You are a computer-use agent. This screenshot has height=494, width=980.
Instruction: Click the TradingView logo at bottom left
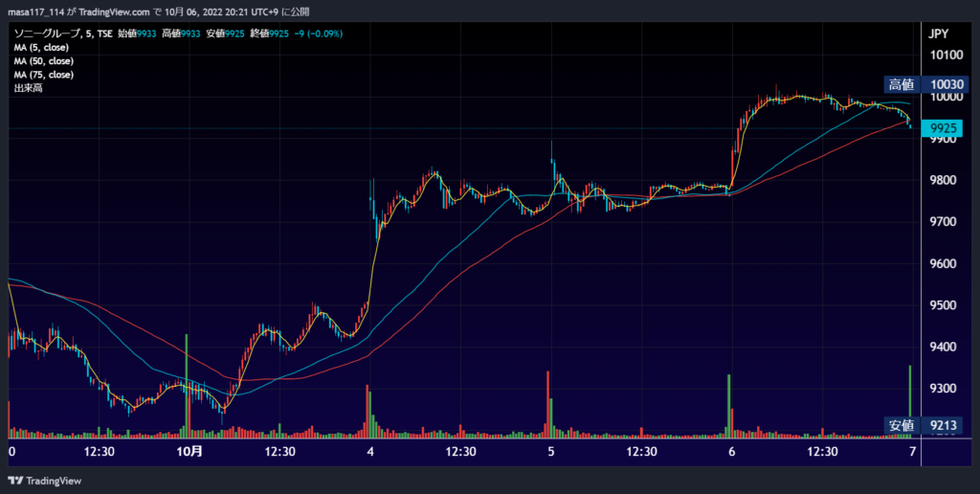pyautogui.click(x=44, y=481)
